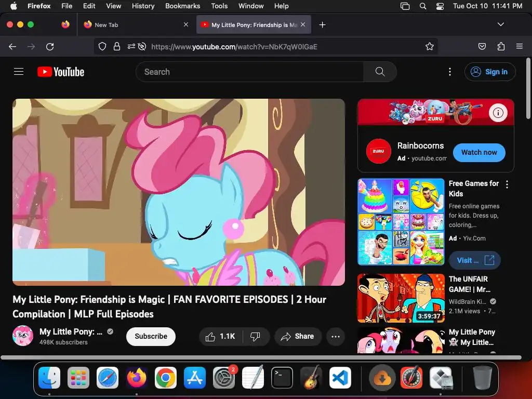This screenshot has width=532, height=399.
Task: Open the Mr Bean video thumbnail
Action: (401, 298)
